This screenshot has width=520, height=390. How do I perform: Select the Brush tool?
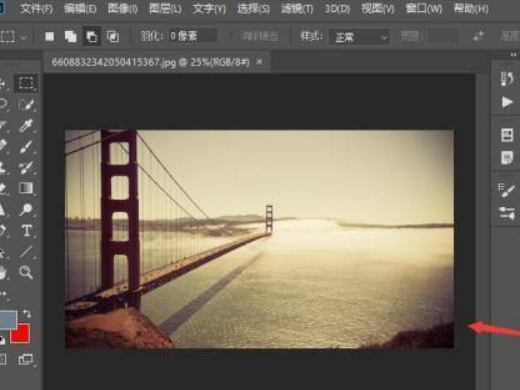point(26,146)
